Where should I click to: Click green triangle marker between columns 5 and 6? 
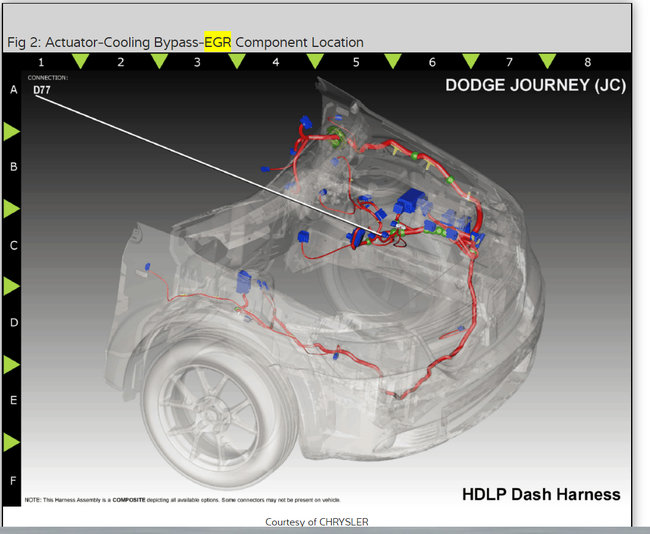tap(393, 61)
